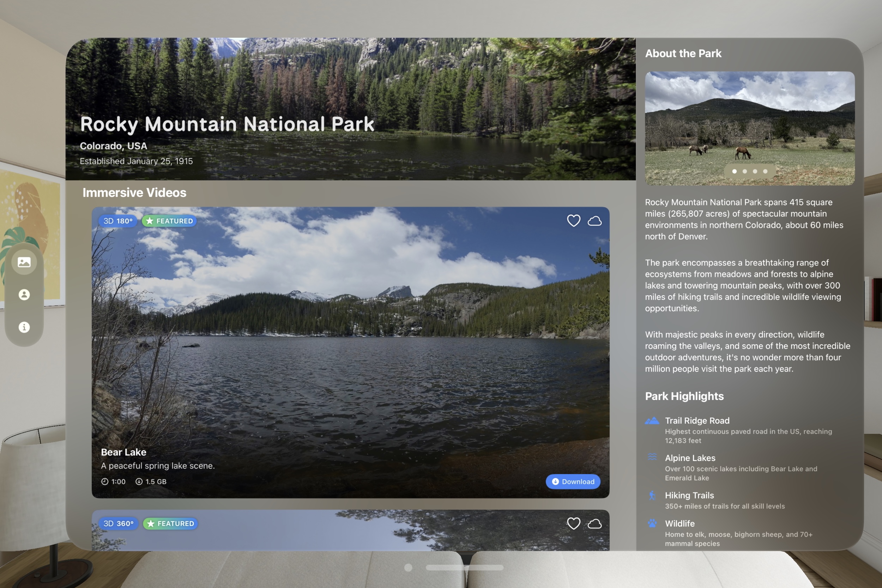Click the Trail Ridge Road mountain icon
This screenshot has width=882, height=588.
(x=652, y=421)
